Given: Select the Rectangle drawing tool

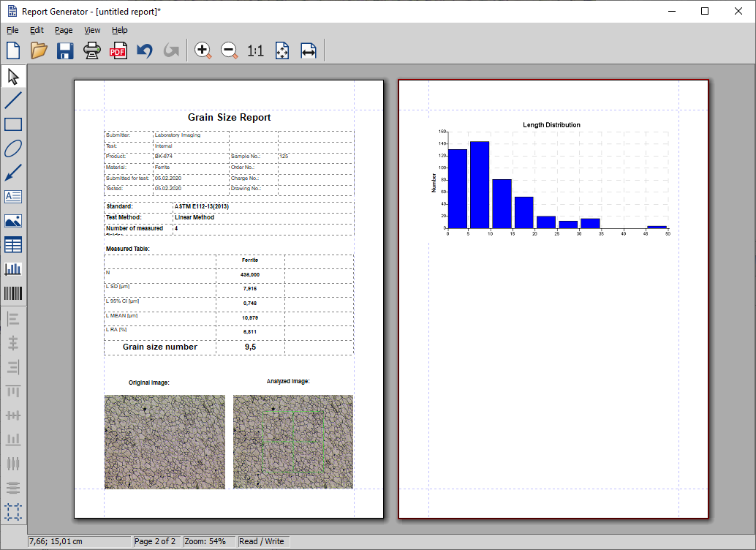Looking at the screenshot, I should (13, 124).
